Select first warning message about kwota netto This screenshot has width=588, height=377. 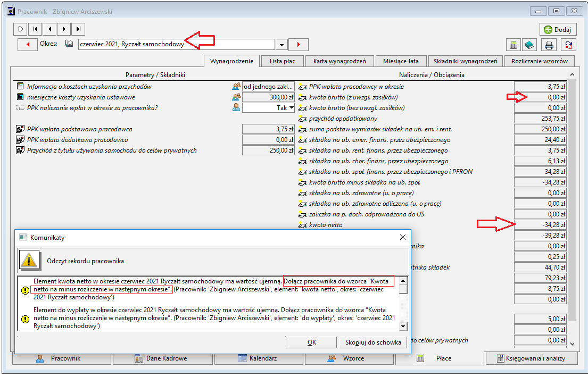pyautogui.click(x=209, y=289)
